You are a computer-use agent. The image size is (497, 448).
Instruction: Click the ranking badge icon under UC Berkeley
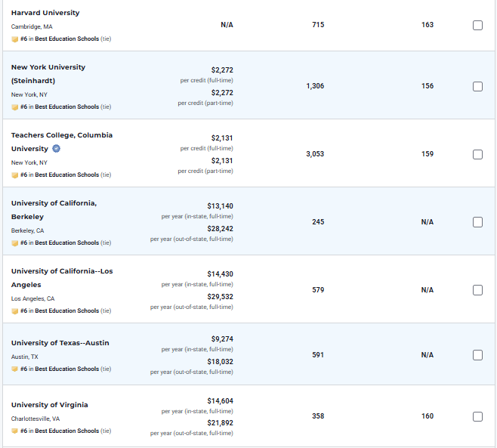(14, 243)
